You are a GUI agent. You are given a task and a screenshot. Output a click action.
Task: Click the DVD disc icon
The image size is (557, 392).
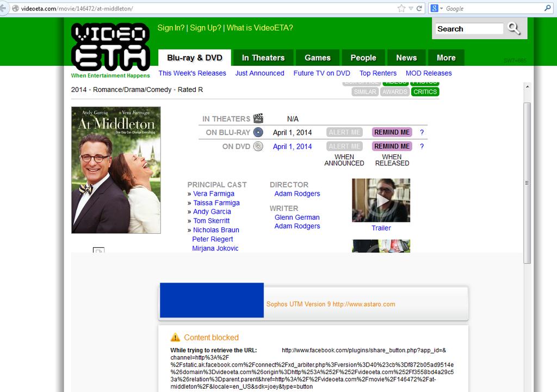coord(258,146)
